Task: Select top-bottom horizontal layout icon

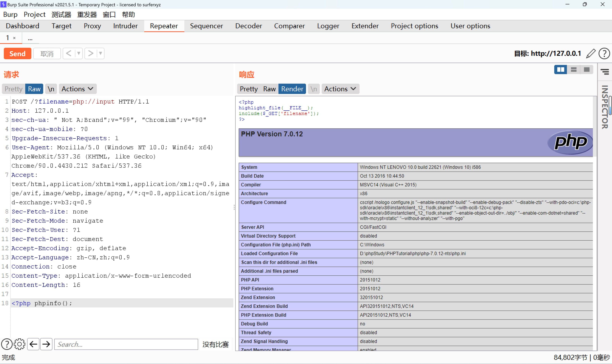Action: click(x=574, y=70)
